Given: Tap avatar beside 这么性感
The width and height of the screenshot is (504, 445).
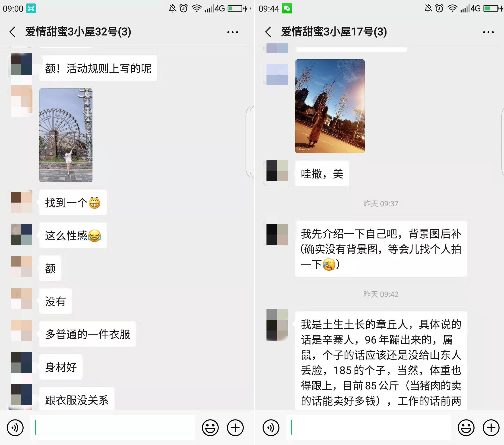Looking at the screenshot, I should pyautogui.click(x=21, y=235).
